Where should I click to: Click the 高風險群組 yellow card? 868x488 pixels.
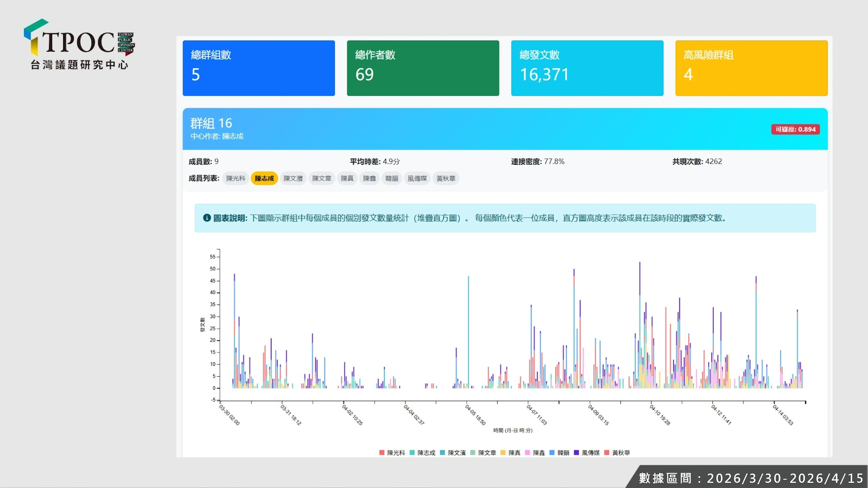coord(751,68)
